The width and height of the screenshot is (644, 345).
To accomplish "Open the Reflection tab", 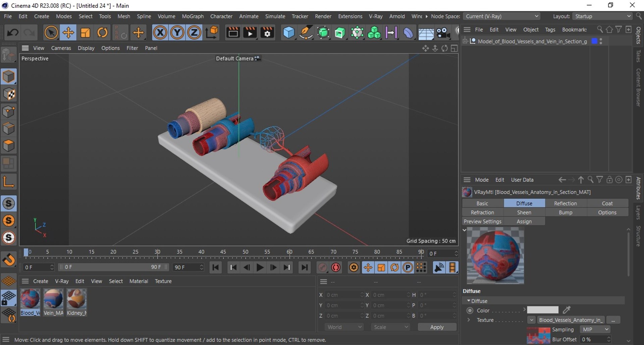I will (566, 203).
